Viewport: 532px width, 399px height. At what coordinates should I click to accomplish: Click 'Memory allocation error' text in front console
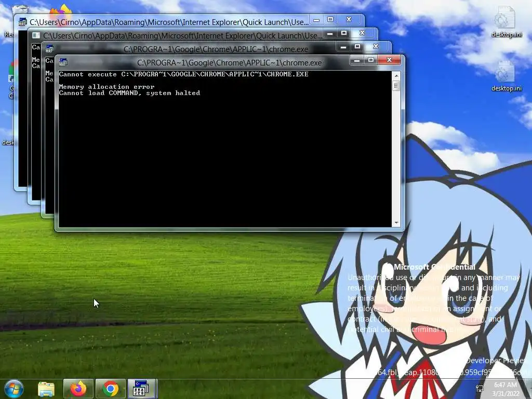[107, 87]
